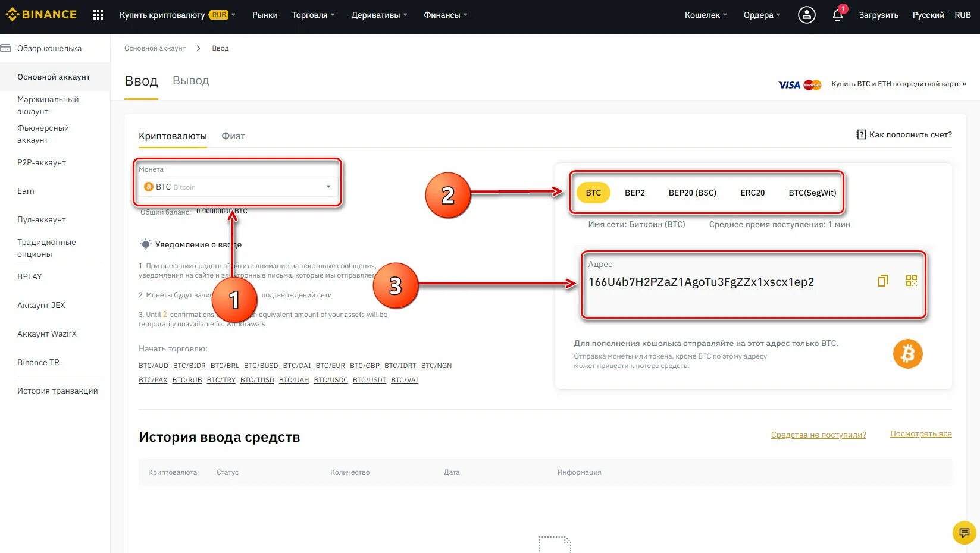980x553 pixels.
Task: Open Как пополнить счет help link
Action: point(910,134)
